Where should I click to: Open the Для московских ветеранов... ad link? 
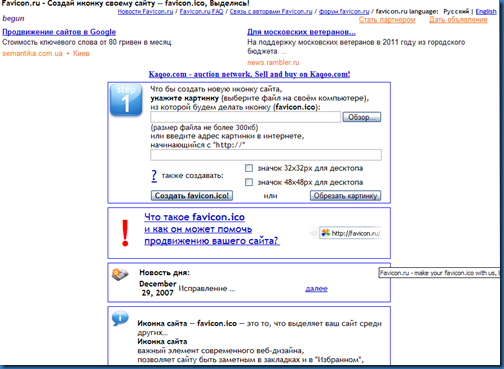pos(301,32)
